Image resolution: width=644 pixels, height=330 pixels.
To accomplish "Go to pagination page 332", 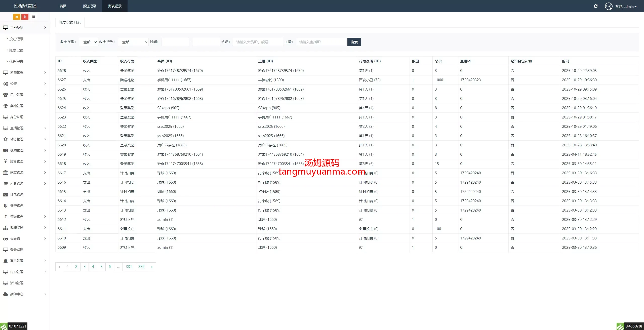I will click(141, 267).
